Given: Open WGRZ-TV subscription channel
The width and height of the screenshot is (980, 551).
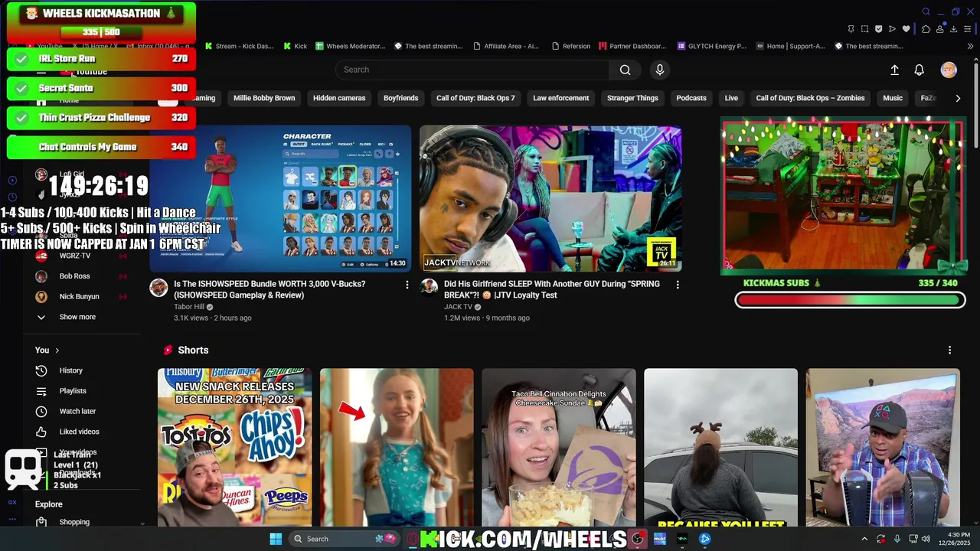Looking at the screenshot, I should point(74,256).
